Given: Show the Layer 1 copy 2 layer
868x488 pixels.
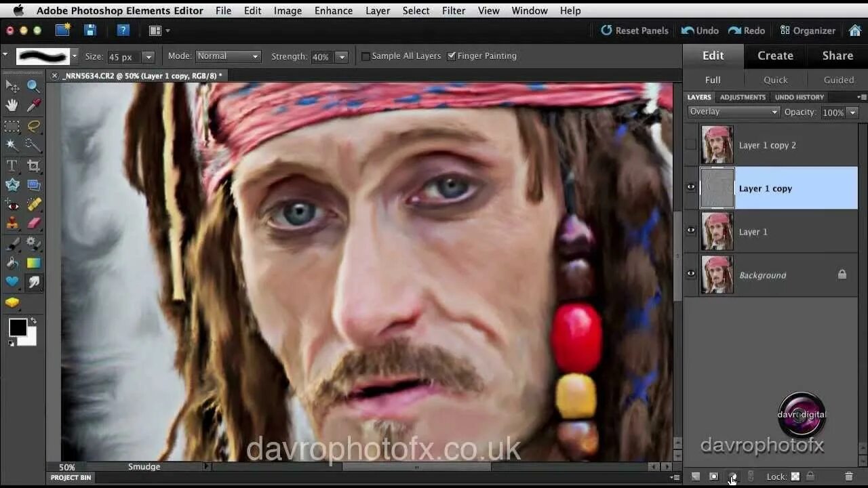Looking at the screenshot, I should pos(690,144).
